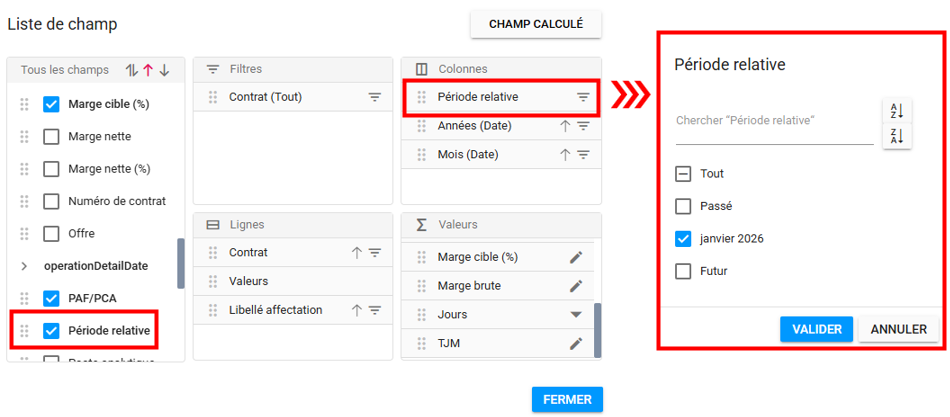Click the Mois (Date) filter icon

point(583,155)
